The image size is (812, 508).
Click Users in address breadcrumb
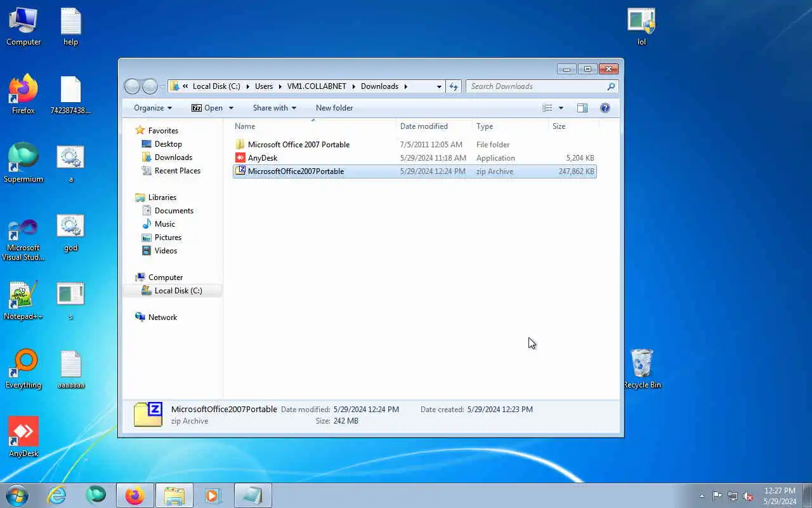pyautogui.click(x=264, y=86)
